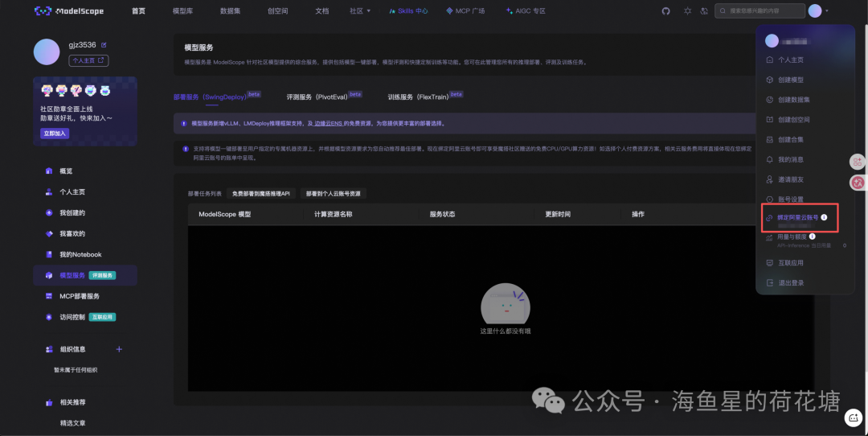This screenshot has width=868, height=436.
Task: Click the magnifier icon in the search box
Action: [723, 11]
